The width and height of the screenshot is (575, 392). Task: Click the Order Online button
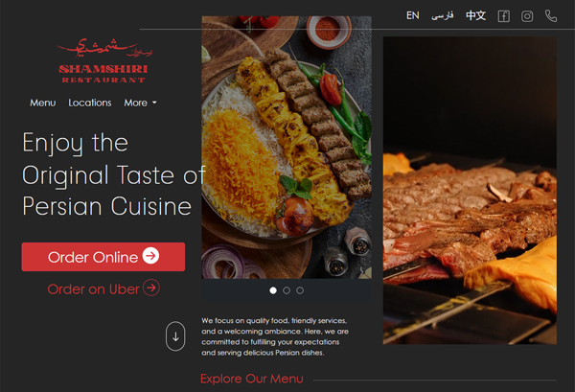(x=103, y=257)
